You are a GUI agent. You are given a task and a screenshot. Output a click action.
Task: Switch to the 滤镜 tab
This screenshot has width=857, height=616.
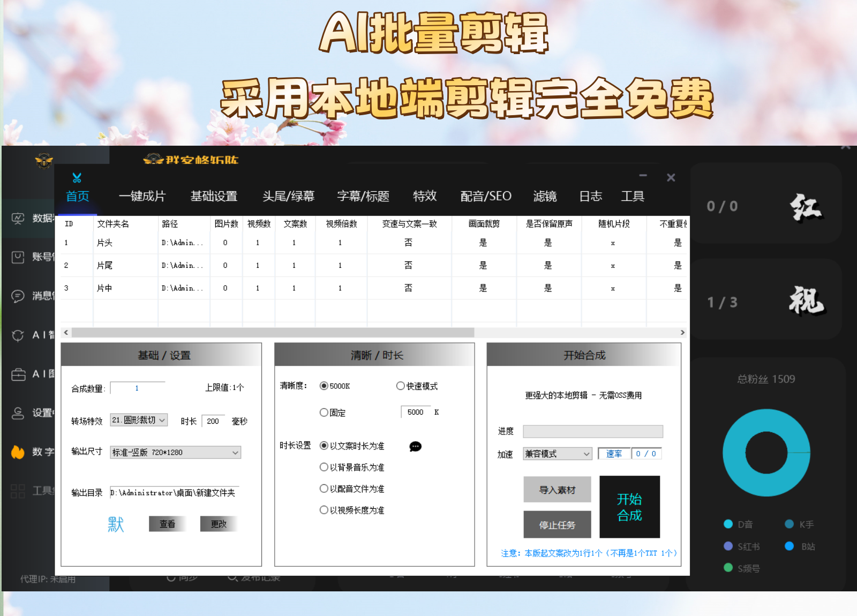pos(545,196)
